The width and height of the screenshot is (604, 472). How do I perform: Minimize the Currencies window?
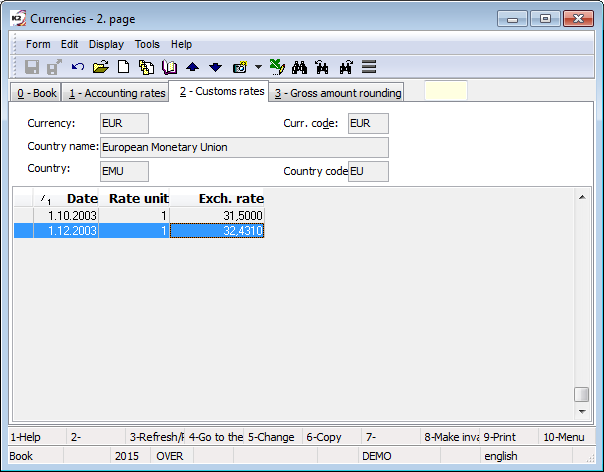click(x=512, y=18)
